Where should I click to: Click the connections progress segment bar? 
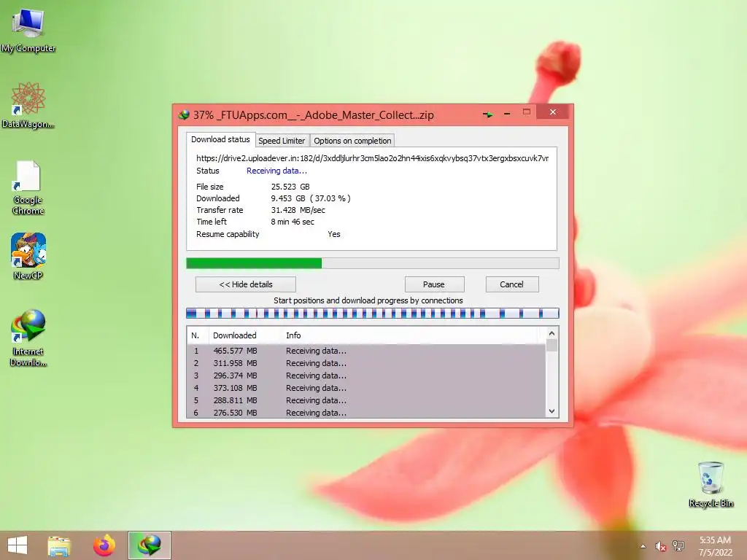click(x=373, y=314)
